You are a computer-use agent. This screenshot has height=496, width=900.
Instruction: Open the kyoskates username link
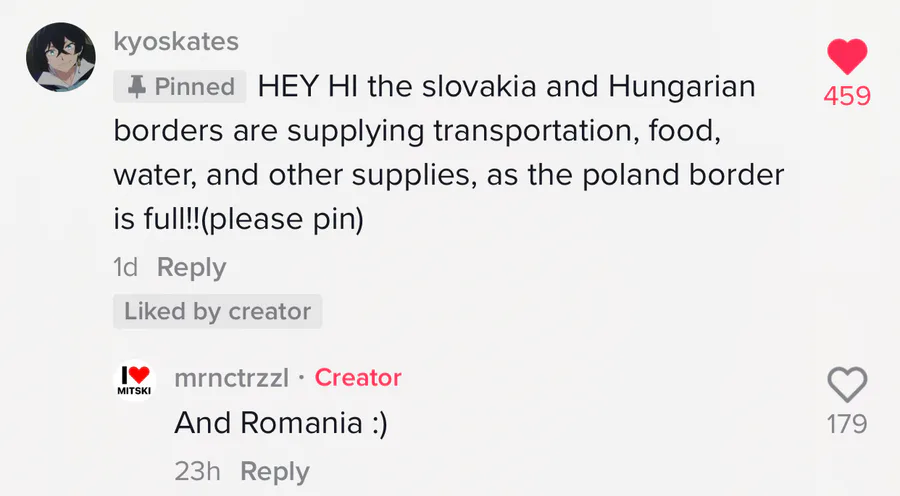(x=176, y=42)
